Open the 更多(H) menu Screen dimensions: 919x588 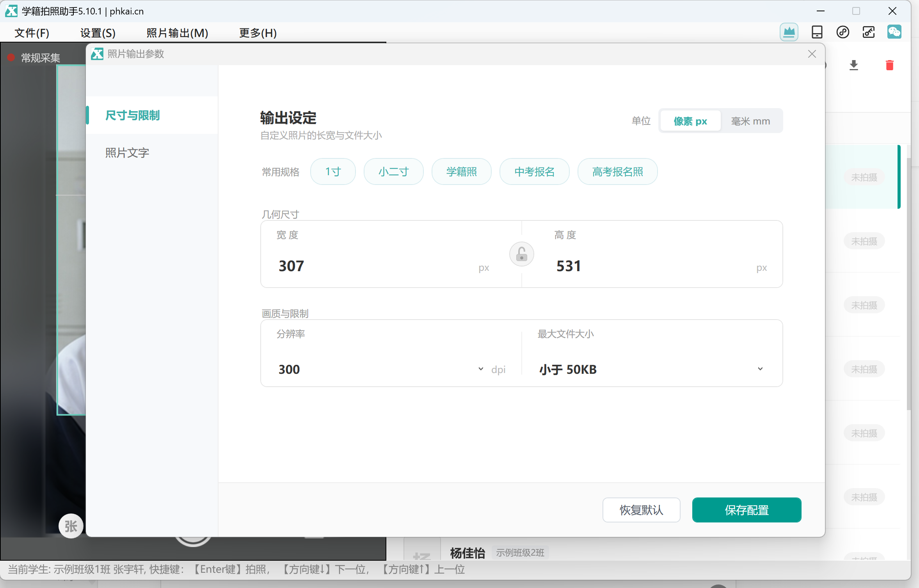[x=258, y=33]
